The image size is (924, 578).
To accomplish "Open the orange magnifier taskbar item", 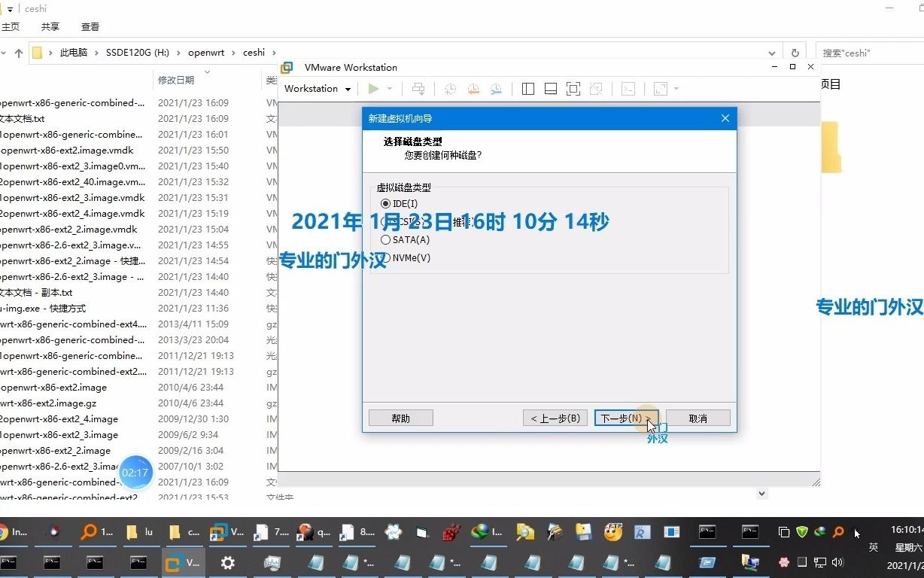I will [x=96, y=532].
